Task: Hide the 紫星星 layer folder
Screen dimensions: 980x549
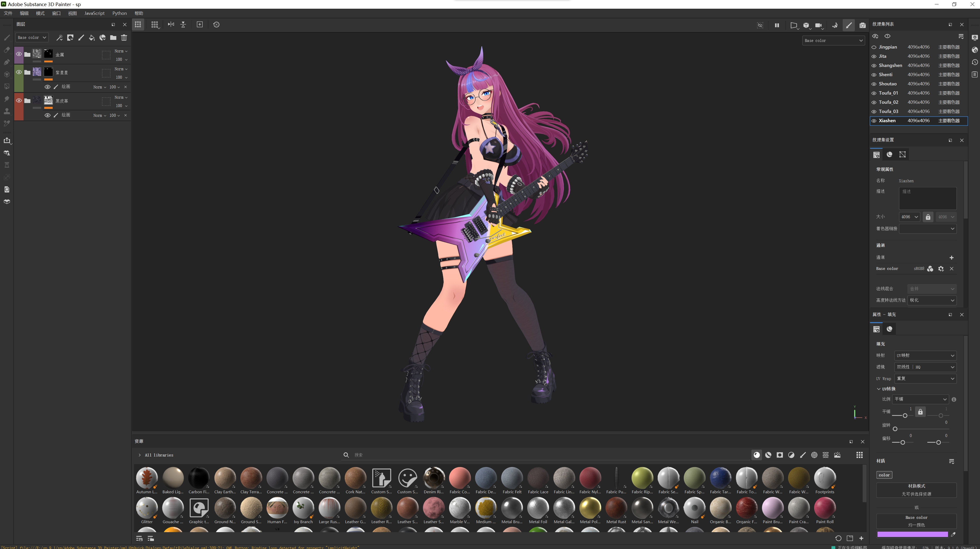Action: pyautogui.click(x=19, y=72)
